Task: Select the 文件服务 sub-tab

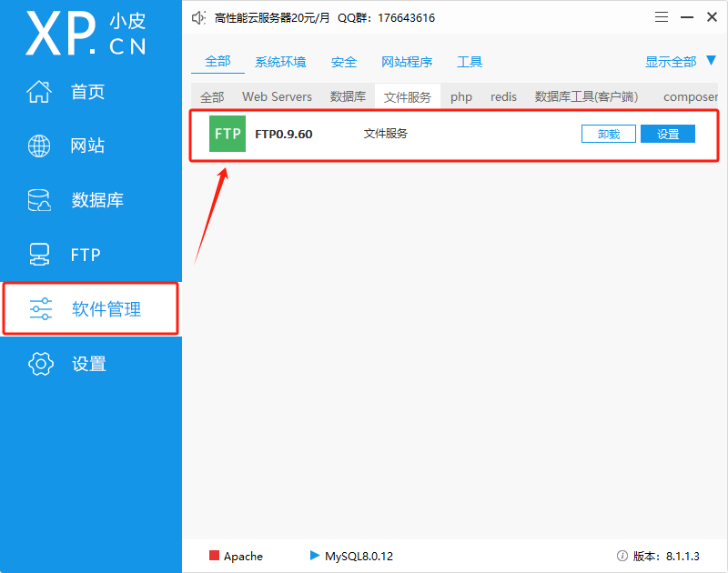Action: tap(408, 97)
